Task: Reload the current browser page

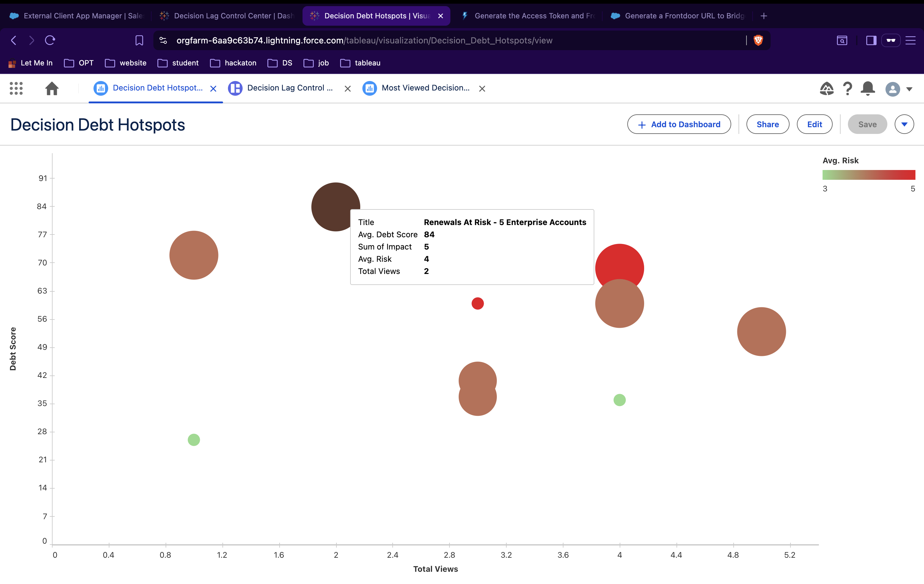Action: (x=50, y=40)
